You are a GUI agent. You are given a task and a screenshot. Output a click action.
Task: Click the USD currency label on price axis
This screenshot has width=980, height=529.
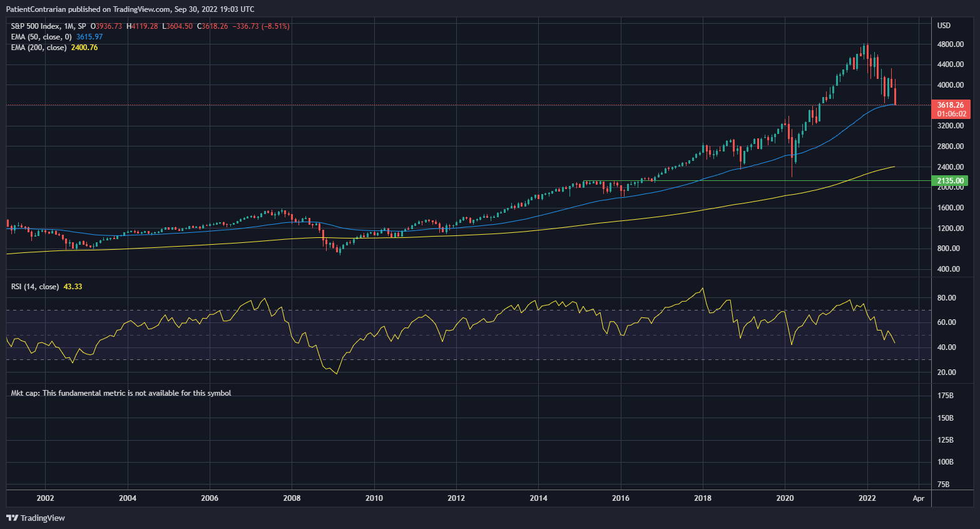coord(944,26)
